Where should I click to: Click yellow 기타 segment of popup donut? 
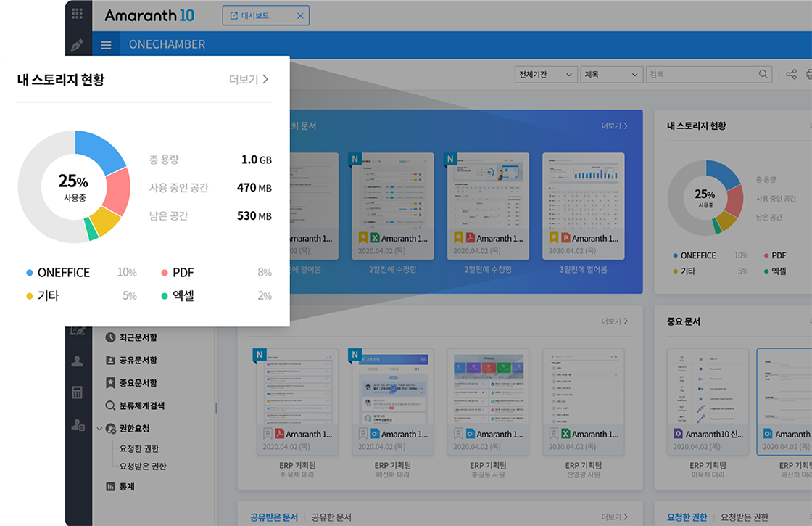pyautogui.click(x=106, y=221)
